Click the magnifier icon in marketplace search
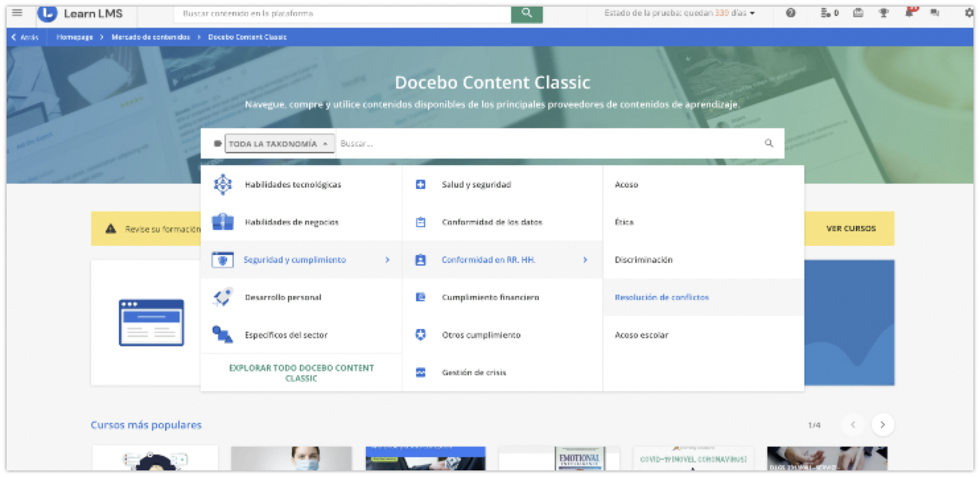 click(x=769, y=143)
